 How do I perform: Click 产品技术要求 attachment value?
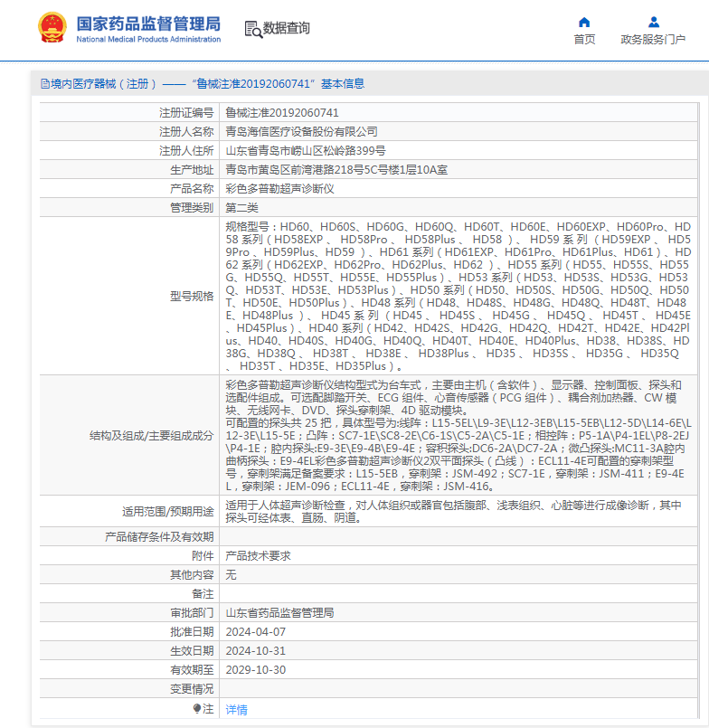click(x=258, y=556)
